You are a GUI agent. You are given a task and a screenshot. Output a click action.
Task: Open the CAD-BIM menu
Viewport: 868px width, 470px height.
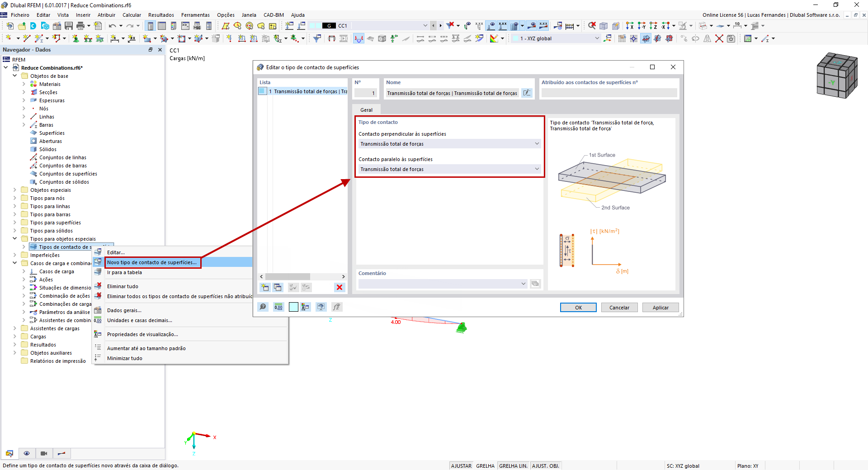pyautogui.click(x=274, y=15)
